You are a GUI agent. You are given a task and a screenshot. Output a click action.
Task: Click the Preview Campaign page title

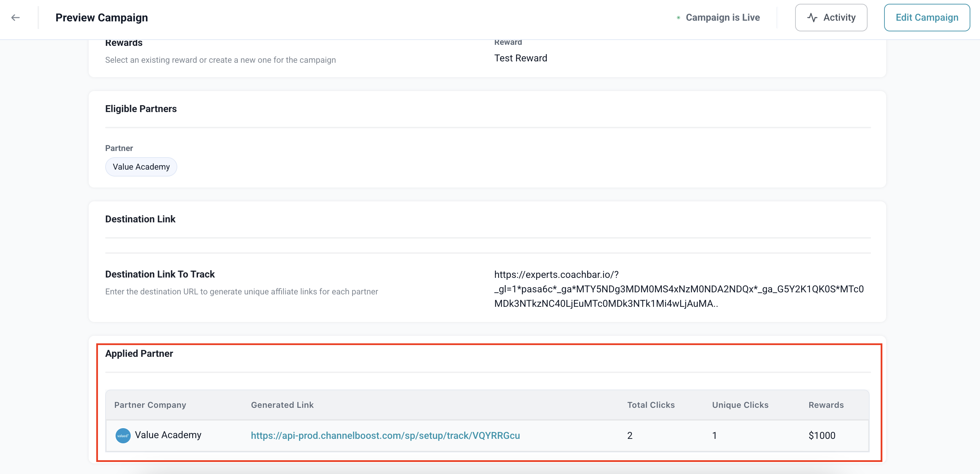[x=101, y=18]
